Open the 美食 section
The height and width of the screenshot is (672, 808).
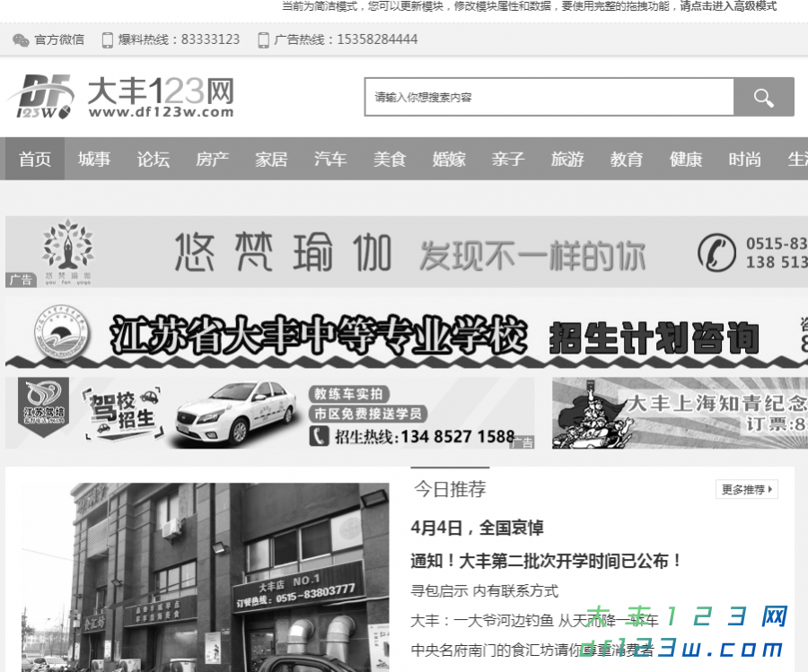(390, 159)
